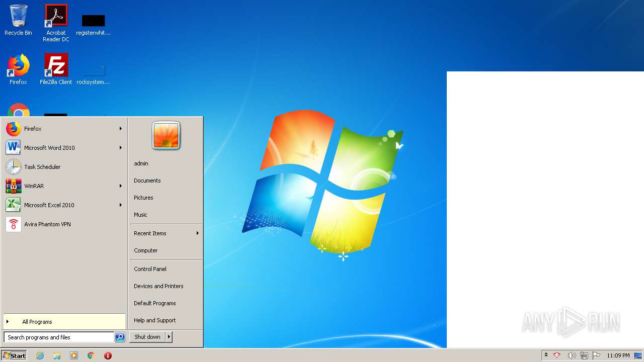Click the network icon in the system tray
This screenshot has height=362, width=644.
tap(584, 355)
